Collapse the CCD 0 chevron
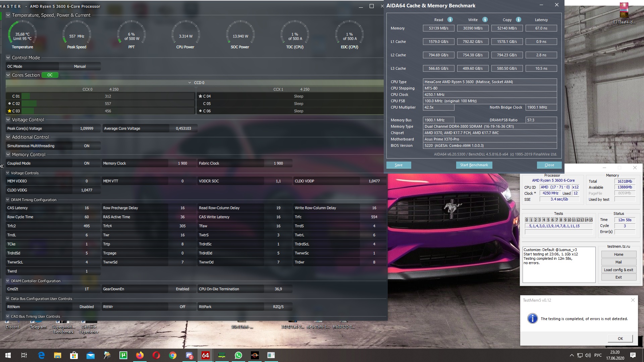 190,82
